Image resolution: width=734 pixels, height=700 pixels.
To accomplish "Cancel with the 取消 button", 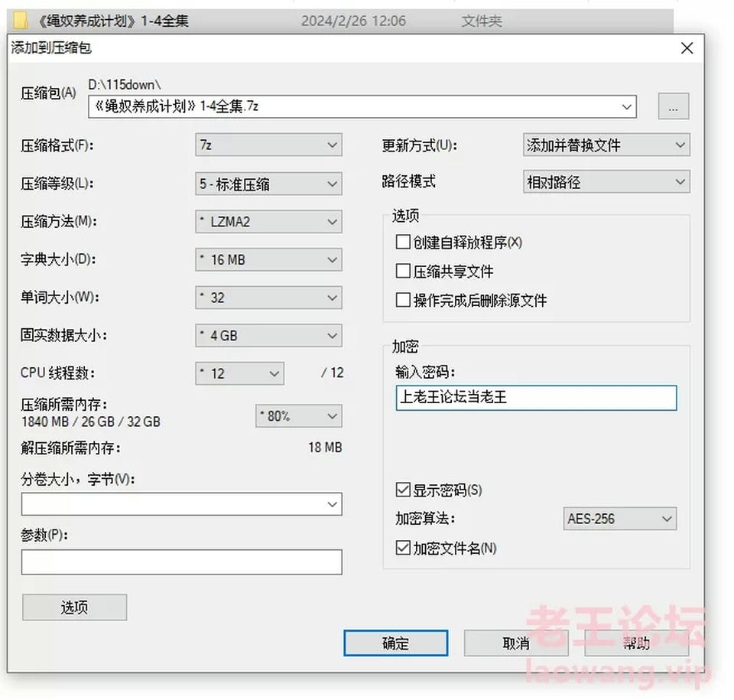I will [516, 643].
